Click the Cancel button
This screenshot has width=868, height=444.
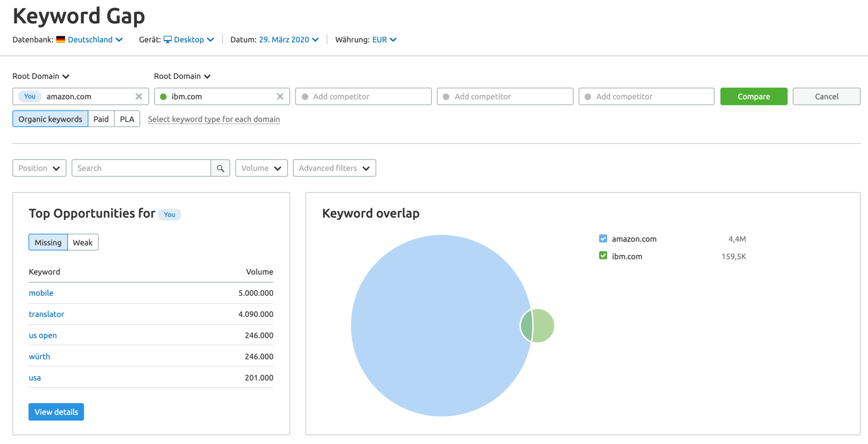tap(826, 96)
